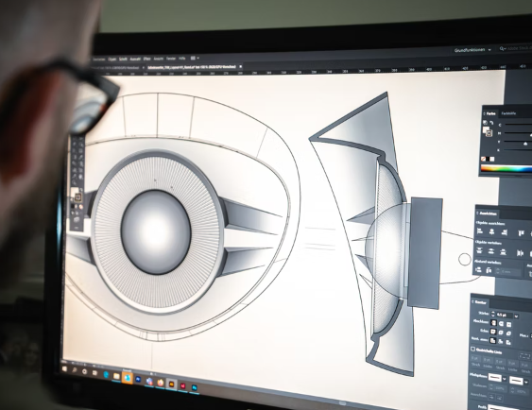Open the Auswahl menu
The height and width of the screenshot is (410, 532).
[x=135, y=59]
